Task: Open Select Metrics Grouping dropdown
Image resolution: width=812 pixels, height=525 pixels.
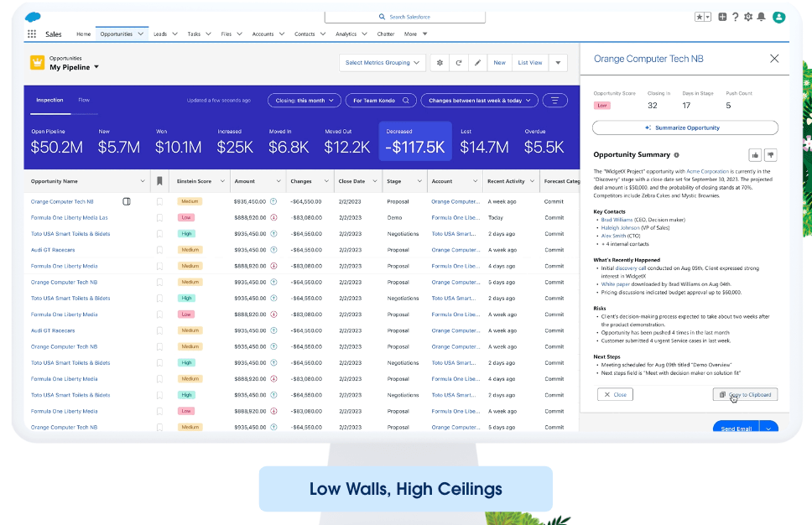Action: click(x=383, y=63)
